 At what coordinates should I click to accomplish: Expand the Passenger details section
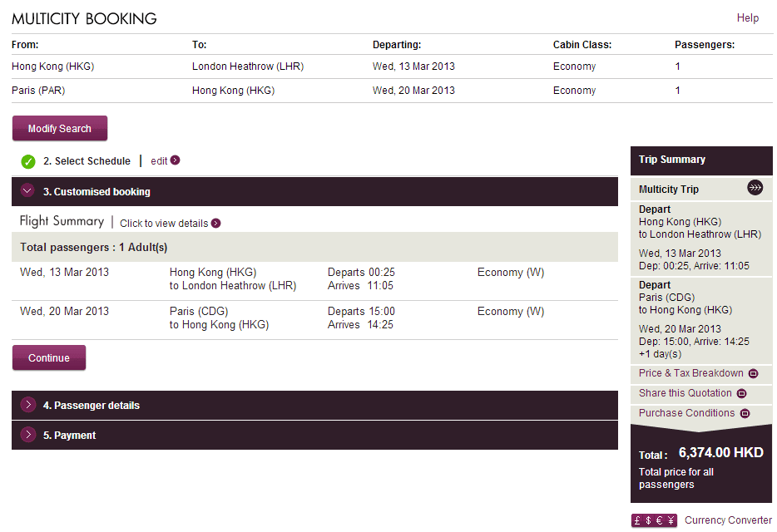(28, 405)
